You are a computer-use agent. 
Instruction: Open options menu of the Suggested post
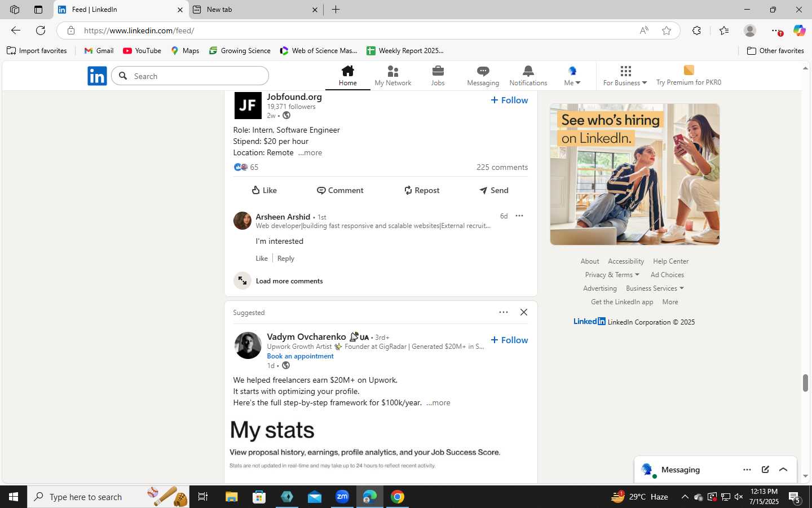pyautogui.click(x=504, y=312)
